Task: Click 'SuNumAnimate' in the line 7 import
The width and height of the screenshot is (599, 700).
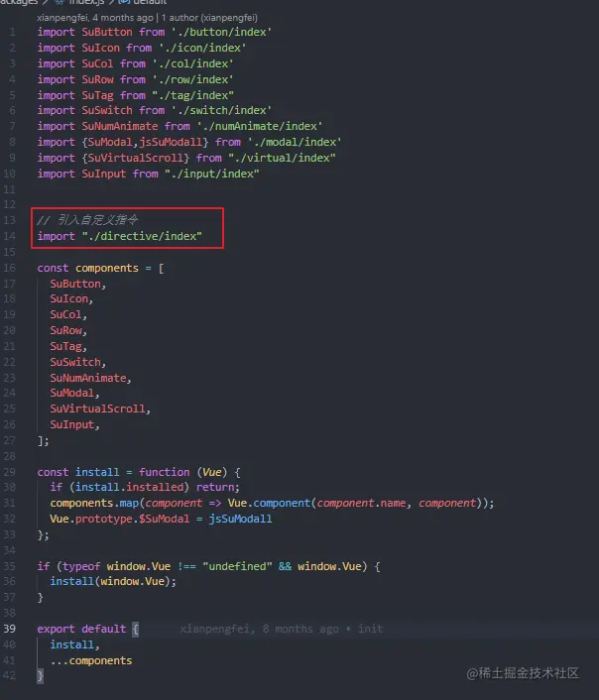Action: coord(120,126)
